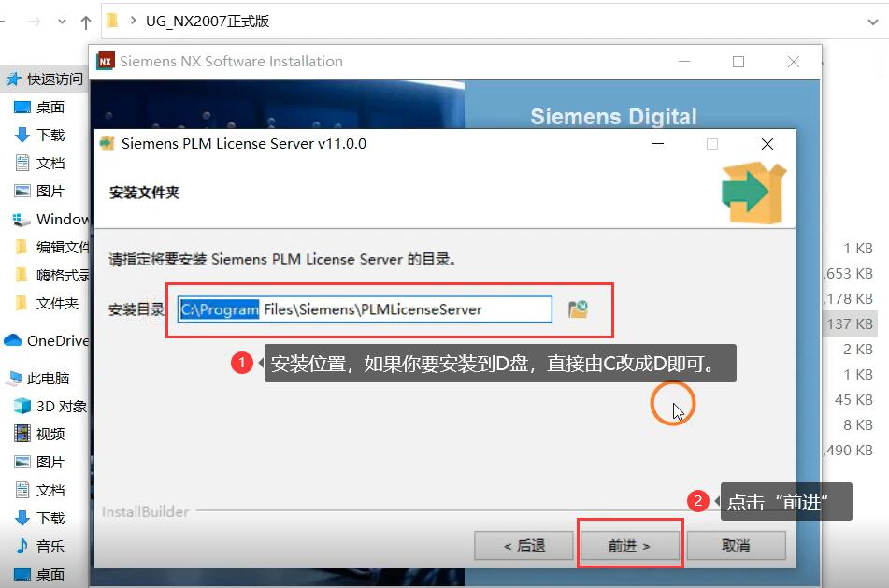
Task: Open 3D 对象 under 此电脑
Action: pos(50,406)
